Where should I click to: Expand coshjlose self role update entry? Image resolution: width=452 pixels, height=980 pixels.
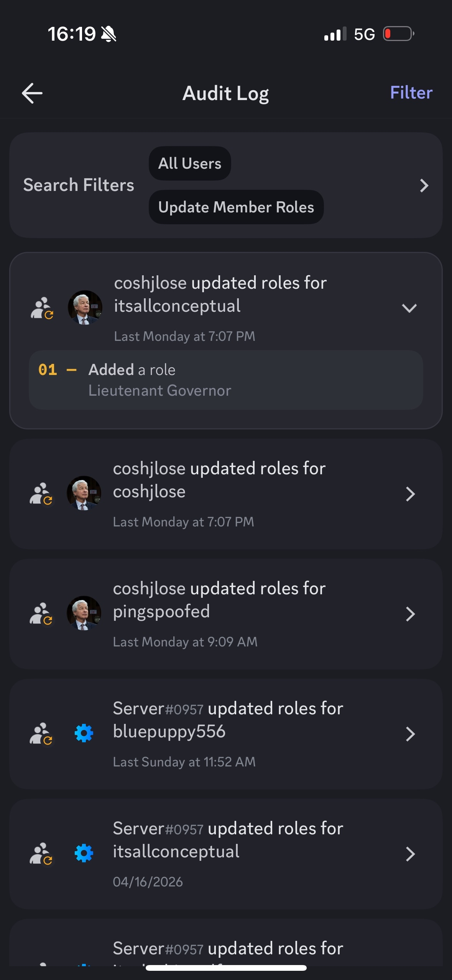[410, 494]
